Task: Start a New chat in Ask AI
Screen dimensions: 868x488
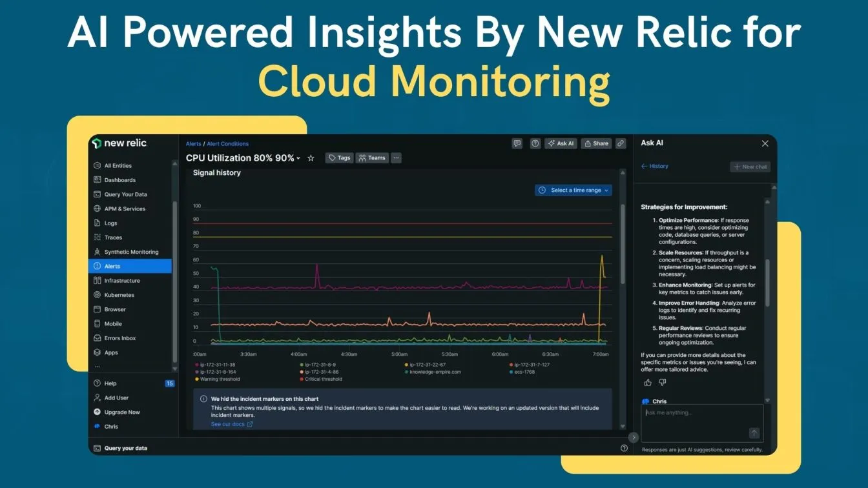Action: (x=750, y=167)
